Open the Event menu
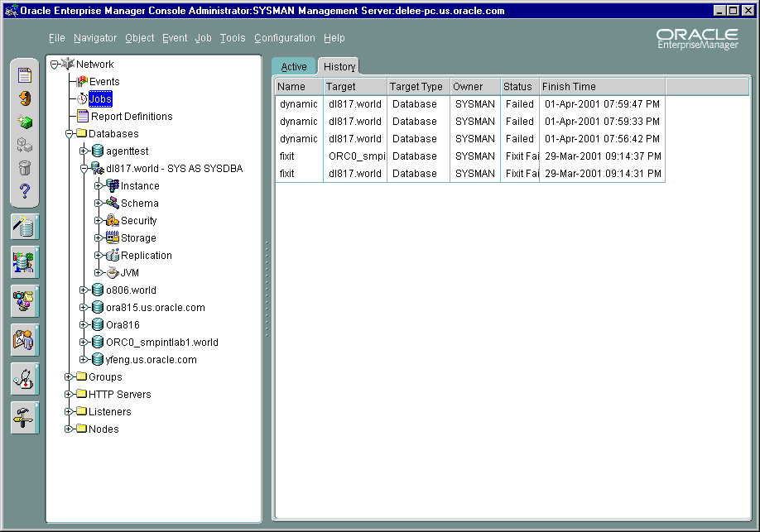 [x=175, y=38]
